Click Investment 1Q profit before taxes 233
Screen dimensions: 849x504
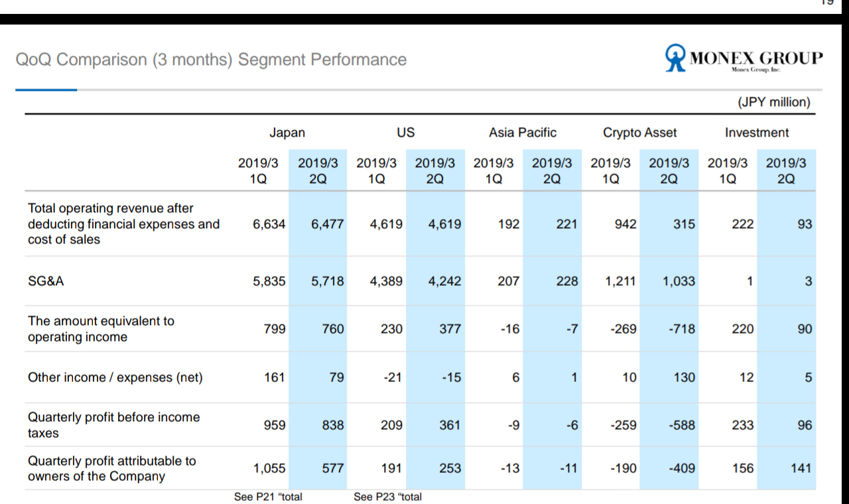coord(743,425)
